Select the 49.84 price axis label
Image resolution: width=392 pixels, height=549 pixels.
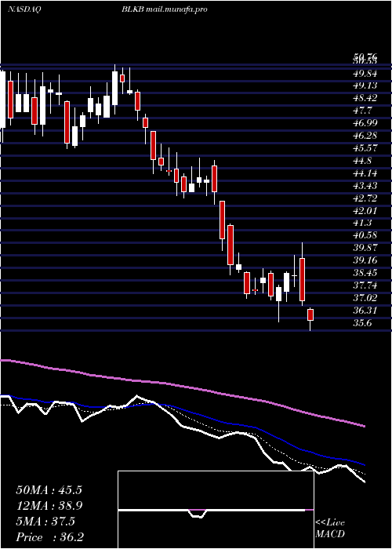[365, 73]
